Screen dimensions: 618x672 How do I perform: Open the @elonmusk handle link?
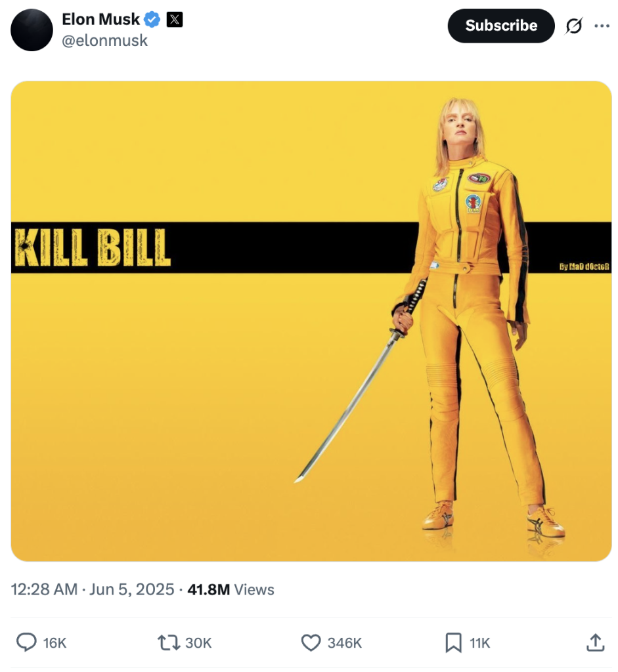point(104,41)
